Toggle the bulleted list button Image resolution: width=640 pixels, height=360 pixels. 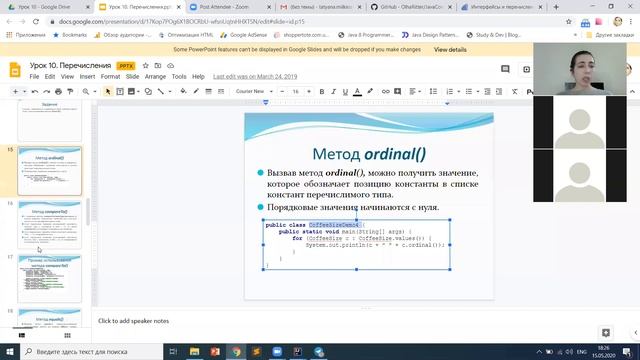coord(469,91)
